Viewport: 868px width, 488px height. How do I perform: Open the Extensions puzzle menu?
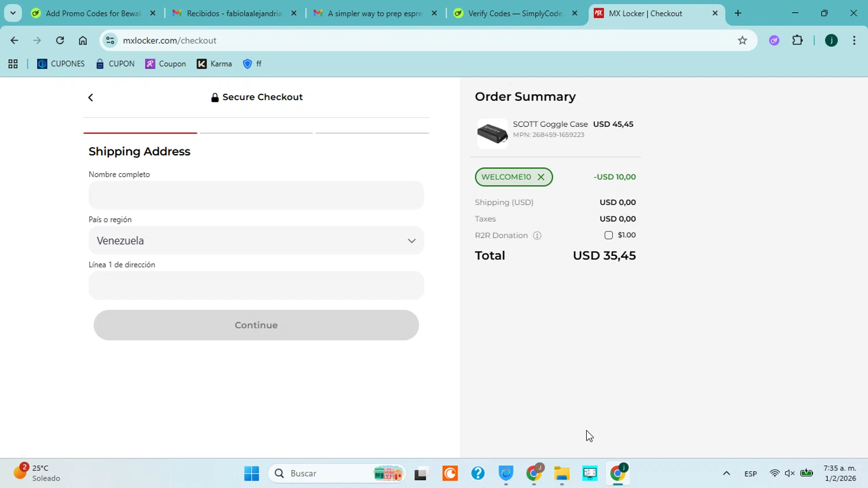point(797,41)
